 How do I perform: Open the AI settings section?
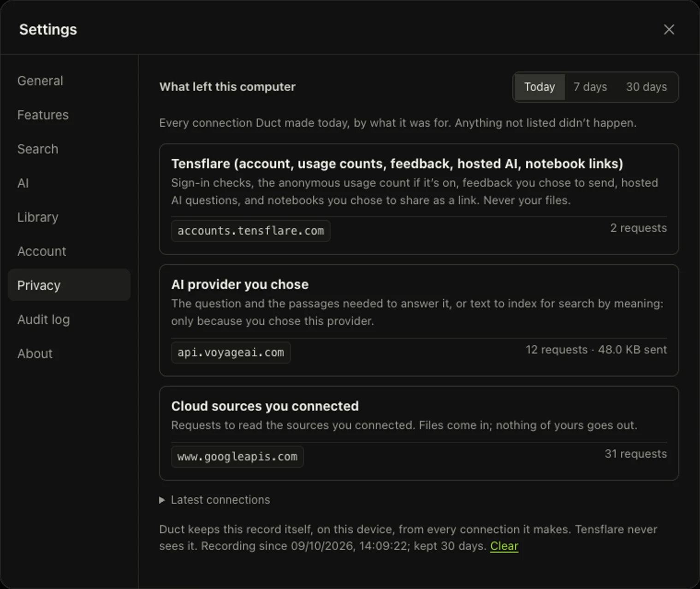coord(69,183)
